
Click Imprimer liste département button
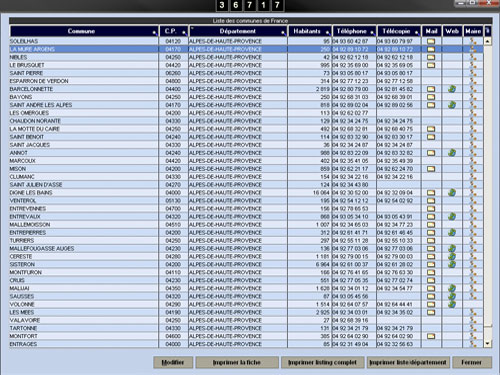click(408, 362)
